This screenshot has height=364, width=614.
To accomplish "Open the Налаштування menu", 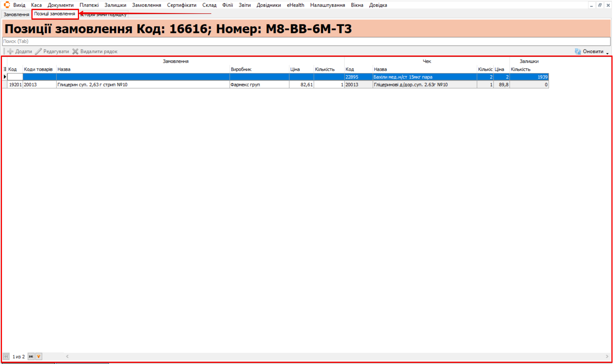I will click(x=327, y=5).
